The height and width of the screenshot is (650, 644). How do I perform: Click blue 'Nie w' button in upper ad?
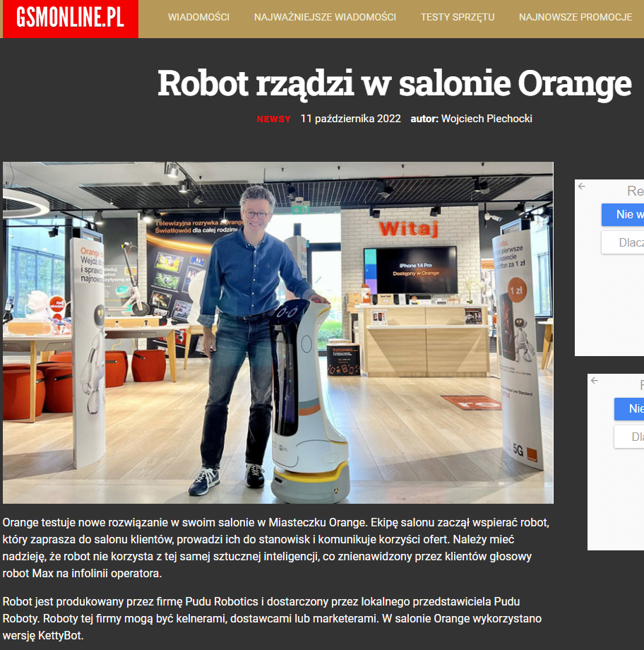point(623,215)
